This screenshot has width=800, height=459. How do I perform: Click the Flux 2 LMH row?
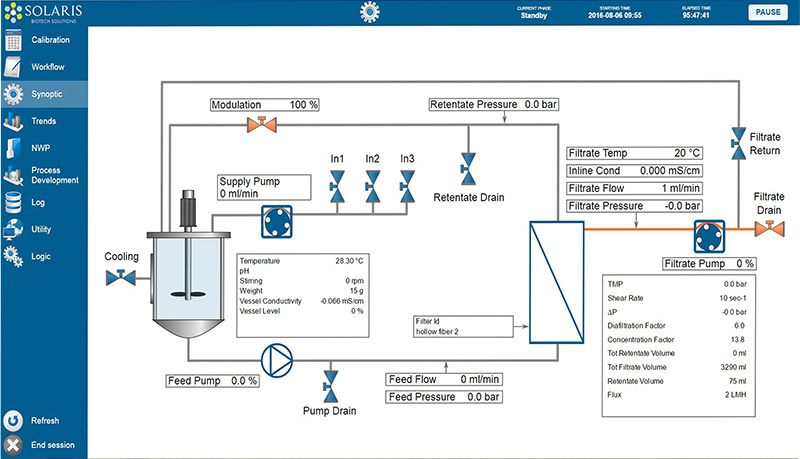(x=677, y=395)
